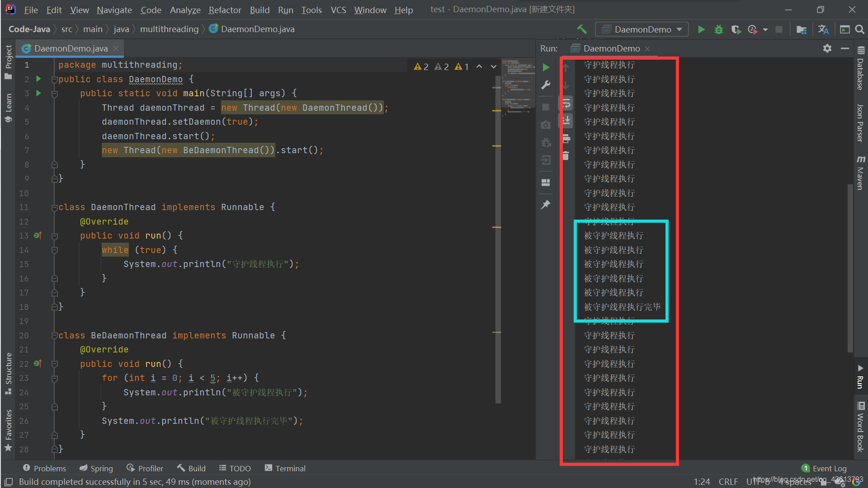Open the Database sidebar tool window
Image resolution: width=868 pixels, height=488 pixels.
coord(860,68)
